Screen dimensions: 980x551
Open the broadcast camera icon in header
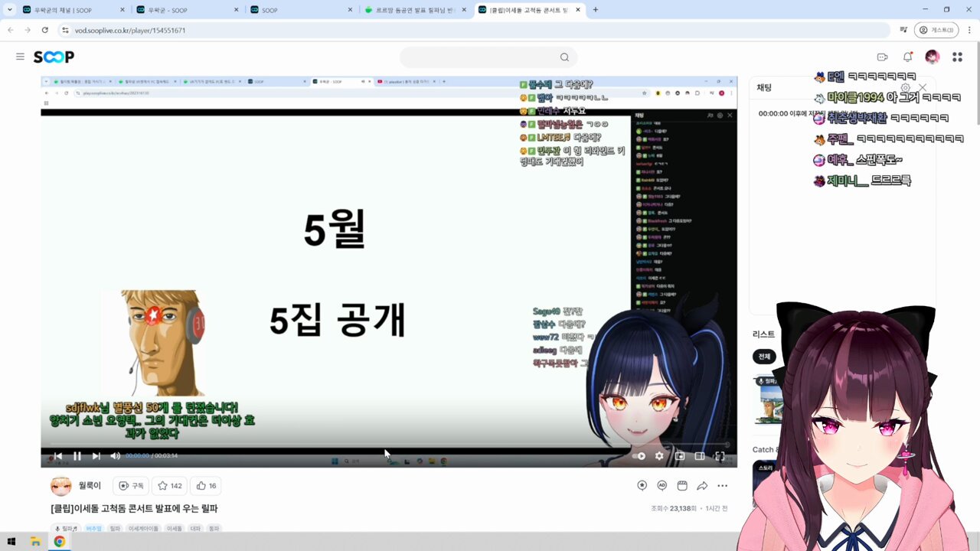[882, 57]
